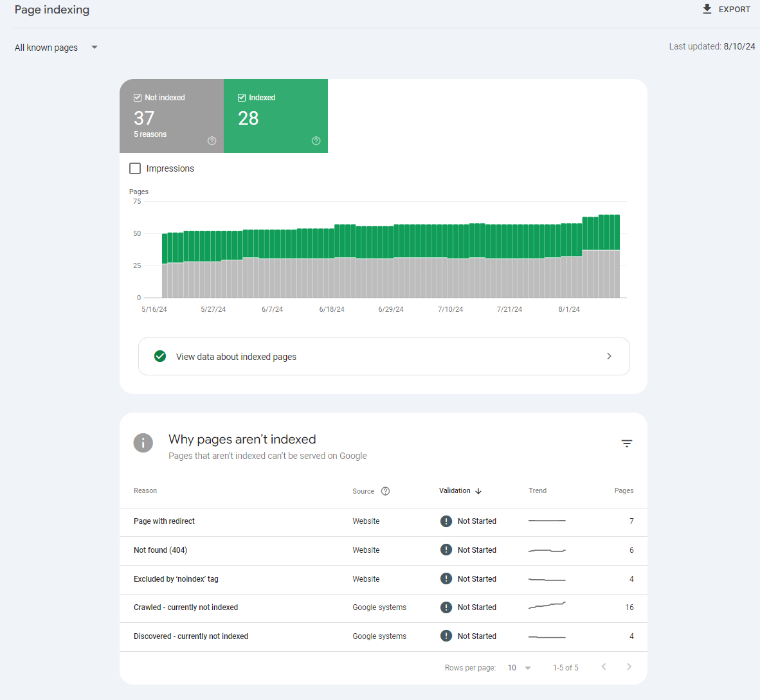Screen dimensions: 760x700
Task: Toggle the Indexed checkbox
Action: tap(241, 98)
